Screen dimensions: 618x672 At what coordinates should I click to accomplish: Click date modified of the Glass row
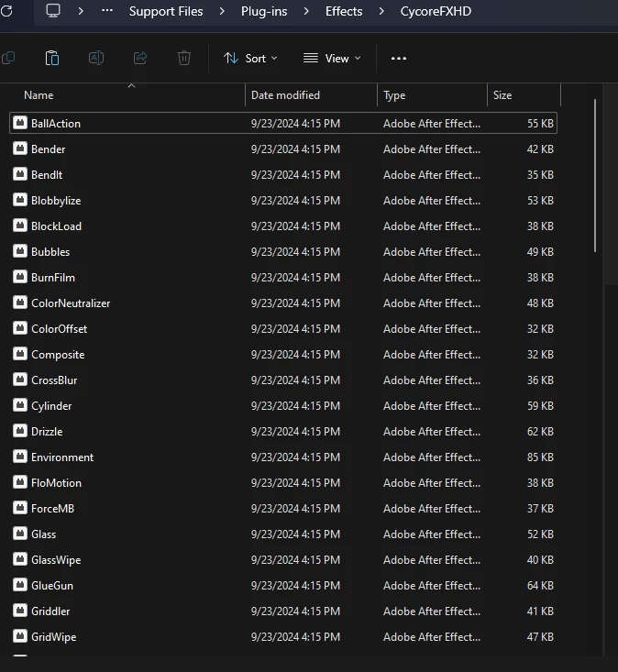295,534
